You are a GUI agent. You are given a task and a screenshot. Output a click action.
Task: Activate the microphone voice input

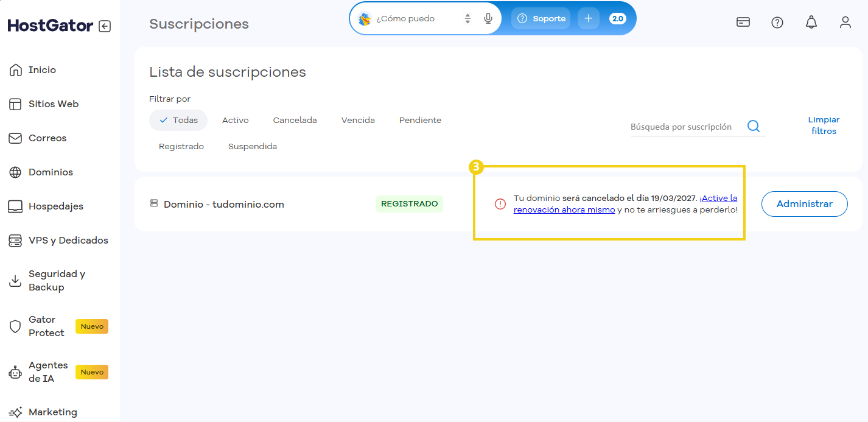[488, 19]
